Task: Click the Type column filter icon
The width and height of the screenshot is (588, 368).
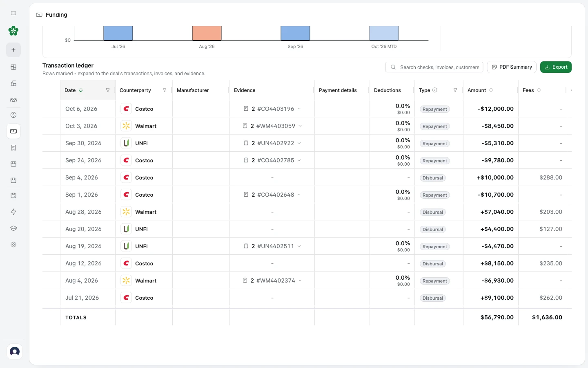Action: coord(455,90)
